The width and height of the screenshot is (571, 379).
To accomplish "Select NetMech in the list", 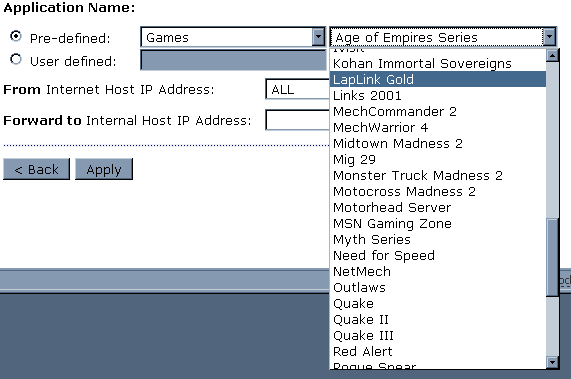I will pos(437,272).
